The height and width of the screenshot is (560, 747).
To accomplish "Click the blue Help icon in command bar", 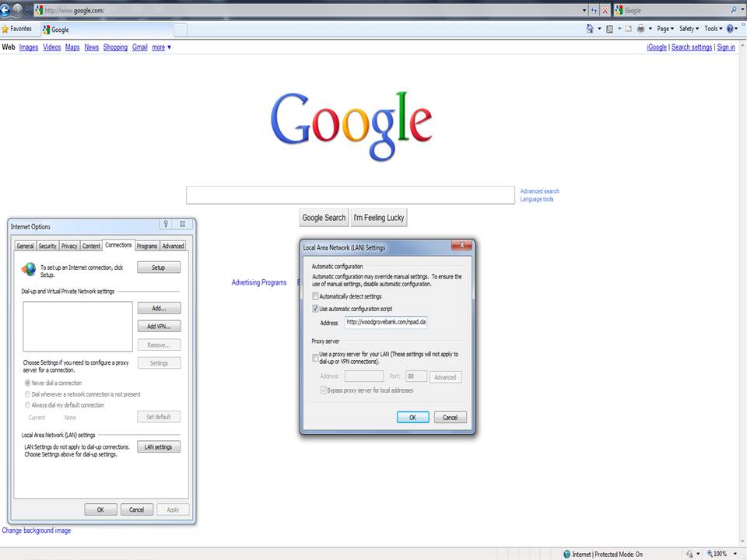I will (729, 29).
